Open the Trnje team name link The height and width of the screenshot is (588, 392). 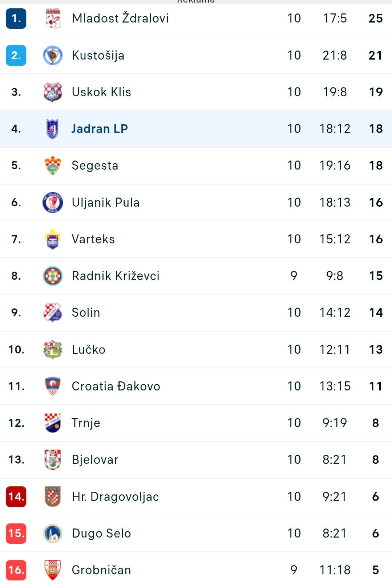[x=86, y=423]
